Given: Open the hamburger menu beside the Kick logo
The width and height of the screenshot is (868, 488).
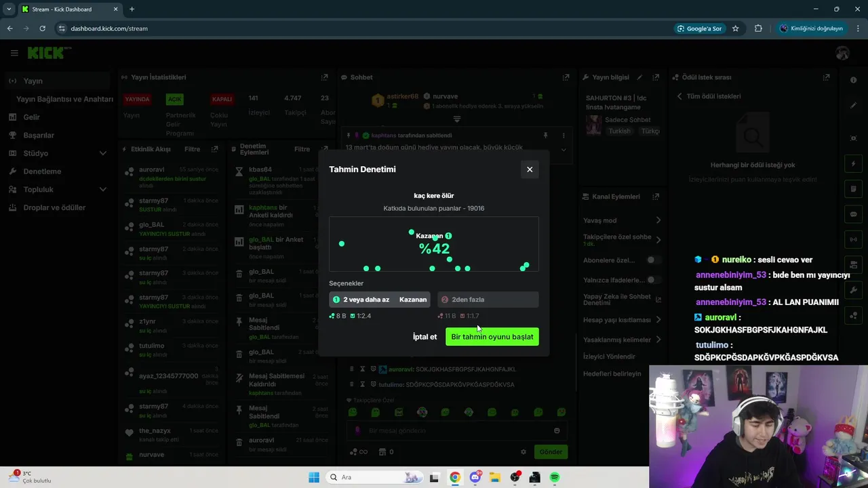Looking at the screenshot, I should click(x=14, y=53).
